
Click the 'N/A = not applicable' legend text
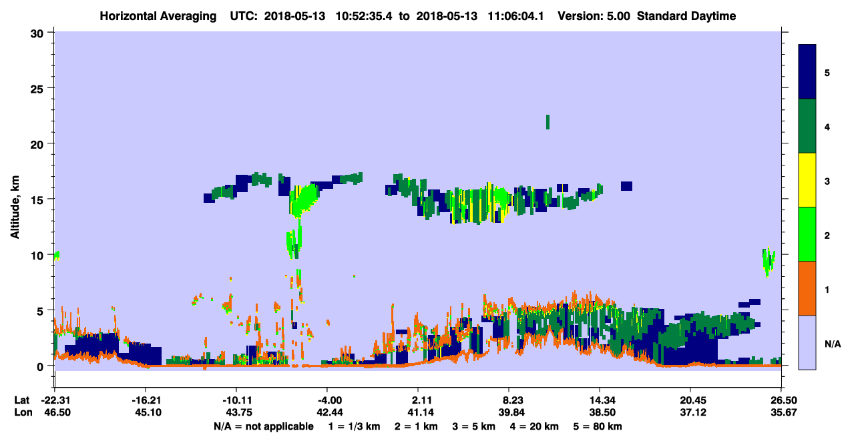point(263,426)
